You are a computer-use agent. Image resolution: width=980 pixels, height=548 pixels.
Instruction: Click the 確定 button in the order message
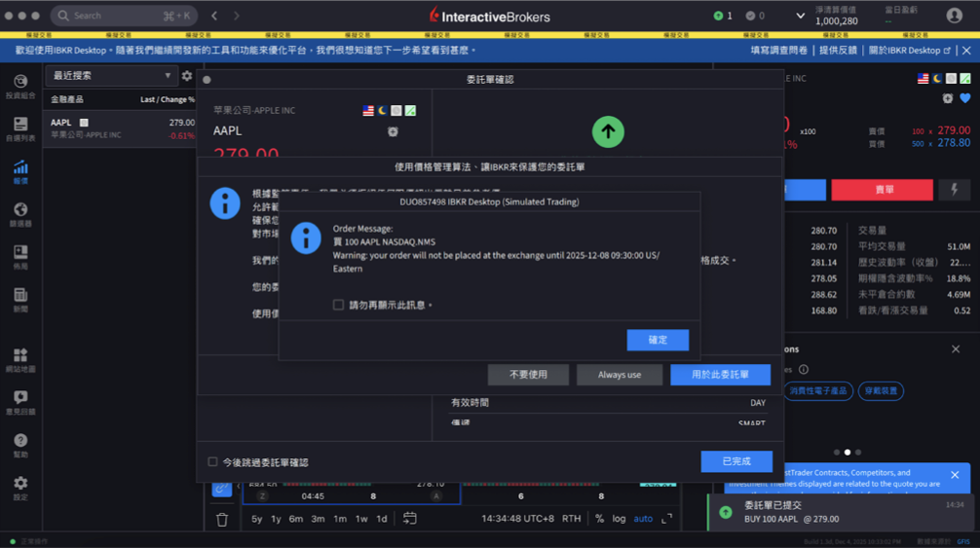[658, 340]
